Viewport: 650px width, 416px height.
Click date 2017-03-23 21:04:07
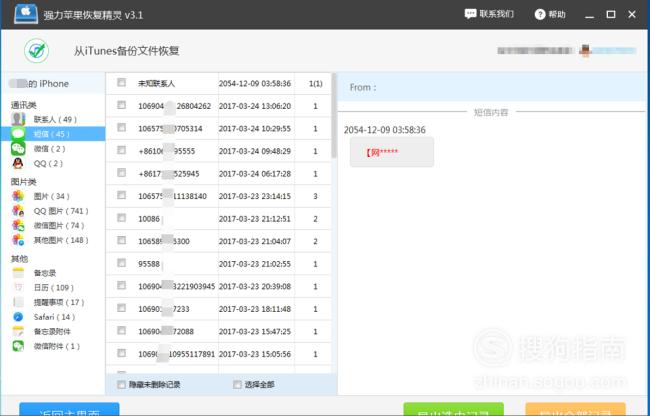pyautogui.click(x=255, y=241)
